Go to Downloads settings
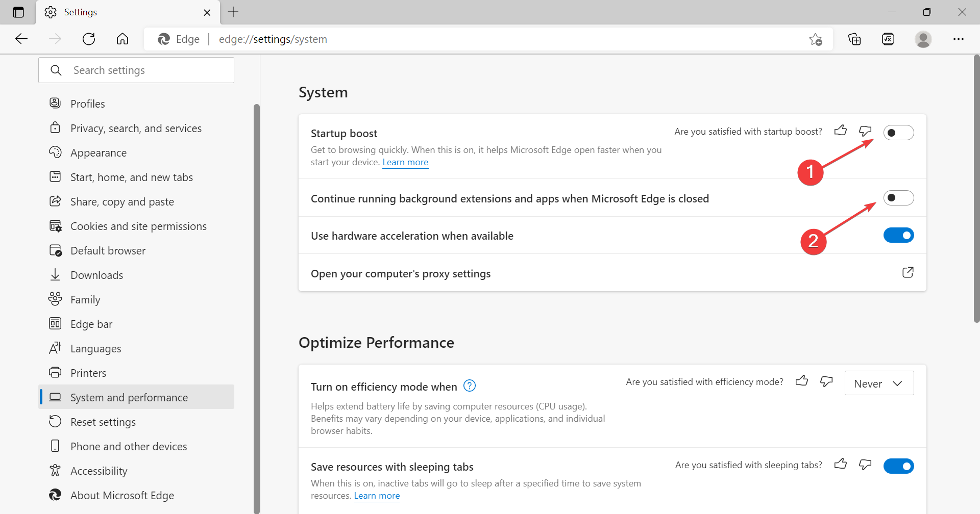Viewport: 980px width, 514px height. pyautogui.click(x=97, y=275)
